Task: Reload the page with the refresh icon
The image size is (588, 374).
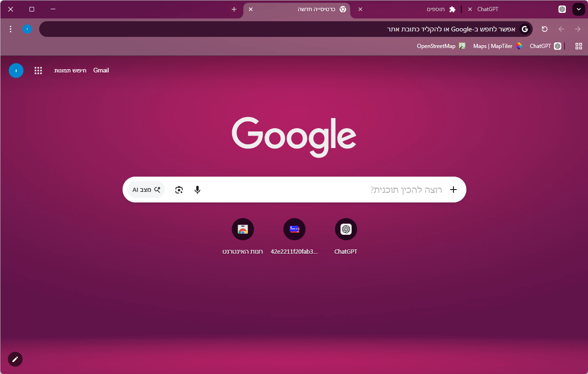Action: (544, 29)
